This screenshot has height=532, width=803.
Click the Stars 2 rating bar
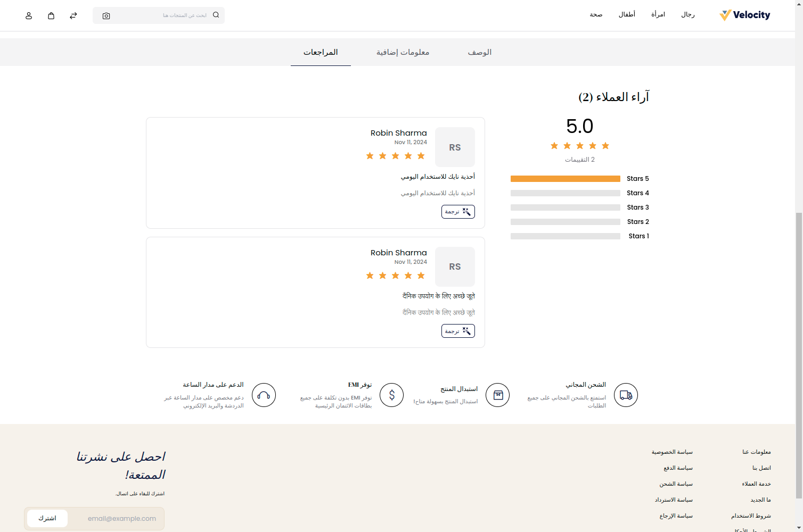point(566,222)
